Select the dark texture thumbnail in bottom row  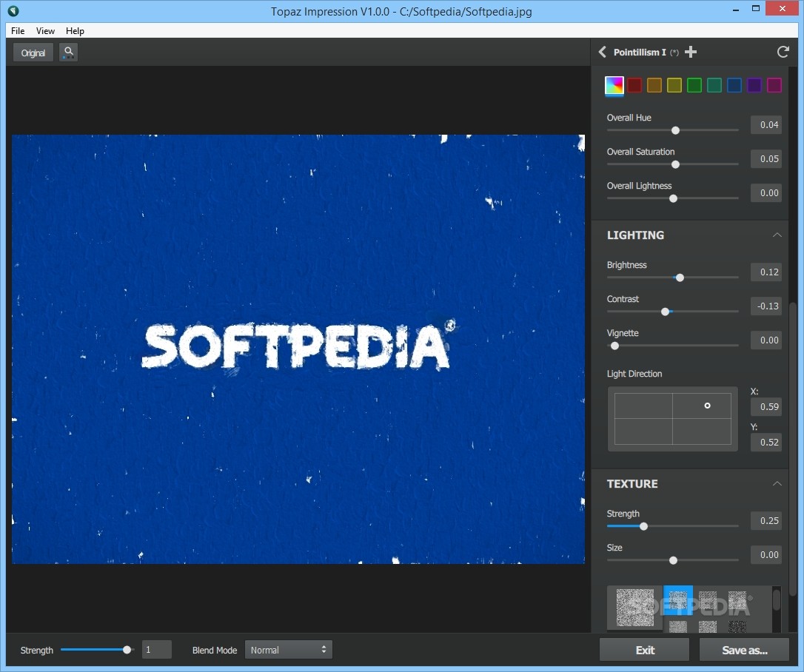[x=737, y=626]
